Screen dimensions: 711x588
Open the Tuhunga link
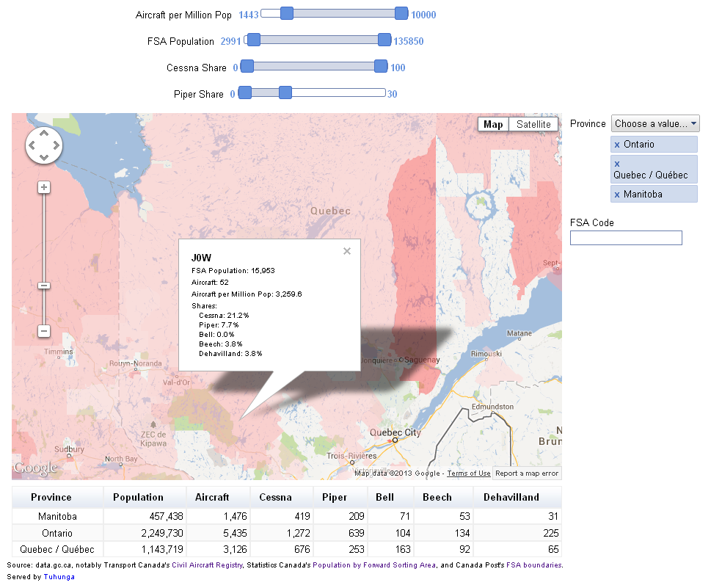59,577
